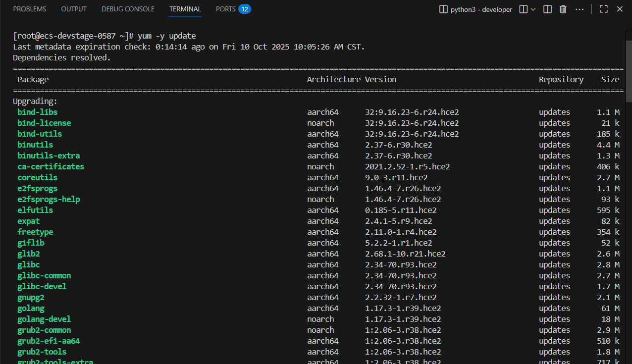Click the 'bind-utils' package name
This screenshot has width=632, height=364.
[x=40, y=134]
